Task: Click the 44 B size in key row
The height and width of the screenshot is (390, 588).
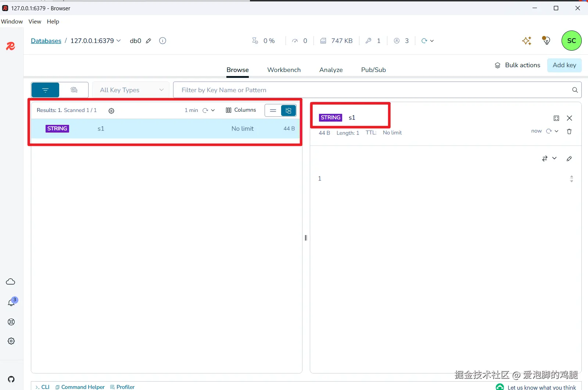Action: point(289,129)
